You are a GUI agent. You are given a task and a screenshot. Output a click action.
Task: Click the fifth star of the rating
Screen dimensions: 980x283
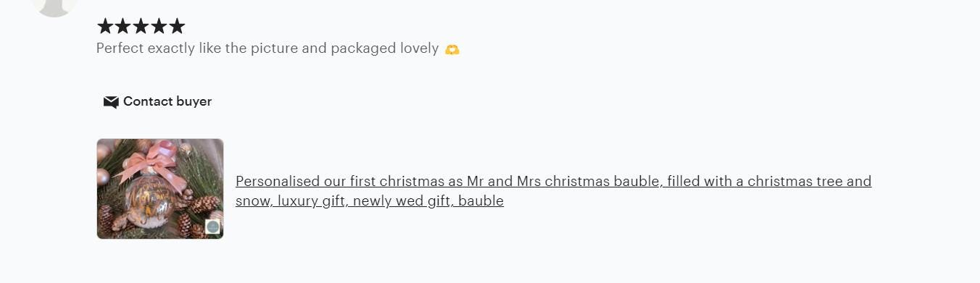pyautogui.click(x=176, y=27)
